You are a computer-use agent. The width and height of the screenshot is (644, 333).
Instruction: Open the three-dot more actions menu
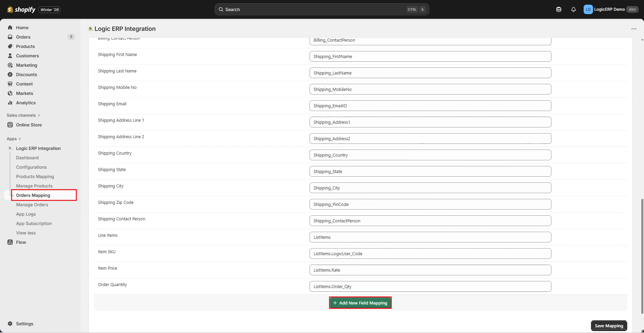[x=634, y=29]
